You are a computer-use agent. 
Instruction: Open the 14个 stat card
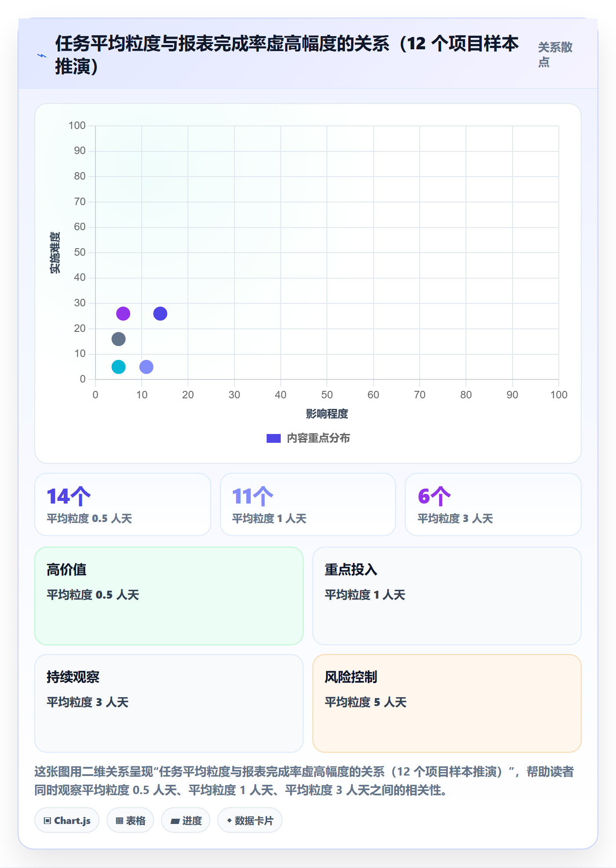[x=123, y=504]
